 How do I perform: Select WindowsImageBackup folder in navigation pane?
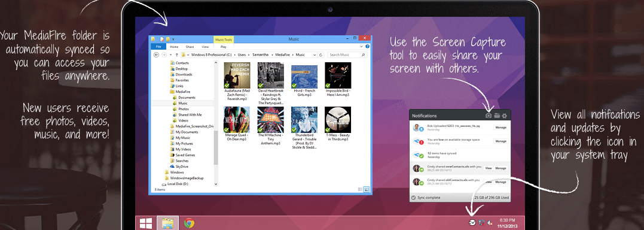coord(184,178)
